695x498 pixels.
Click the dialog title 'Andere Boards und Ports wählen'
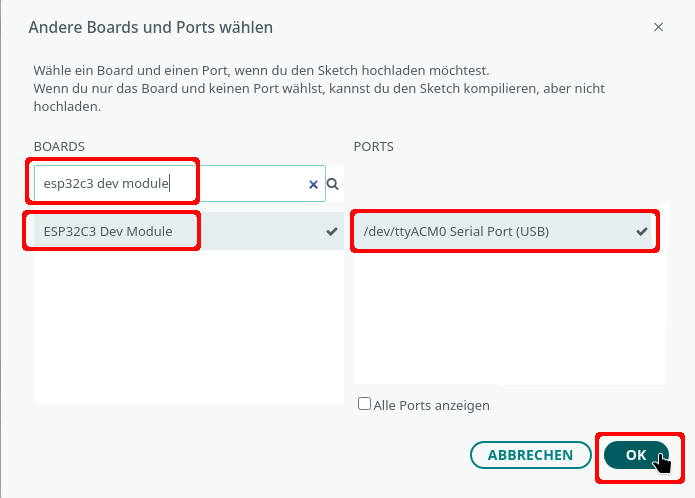[x=150, y=27]
